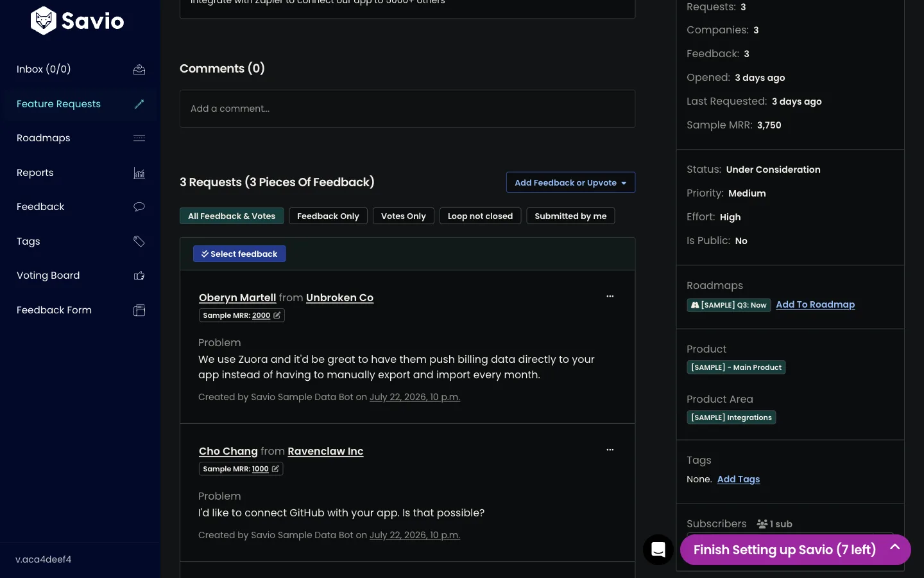Expand the Finish Setting up Savio panel
The image size is (924, 578).
pyautogui.click(x=796, y=550)
